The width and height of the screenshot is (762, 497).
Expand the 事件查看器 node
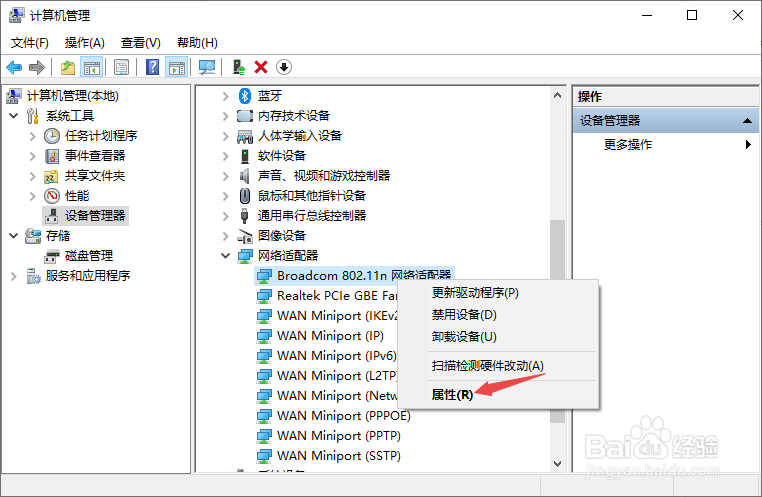(33, 156)
